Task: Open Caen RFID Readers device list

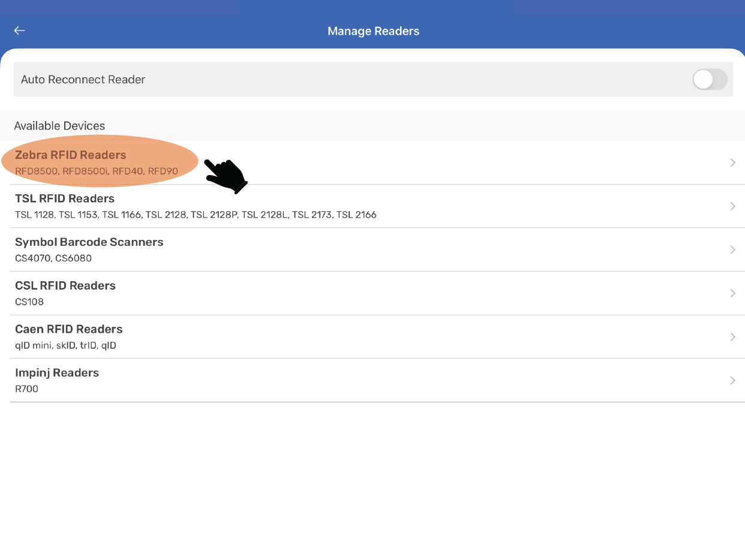Action: [x=68, y=329]
